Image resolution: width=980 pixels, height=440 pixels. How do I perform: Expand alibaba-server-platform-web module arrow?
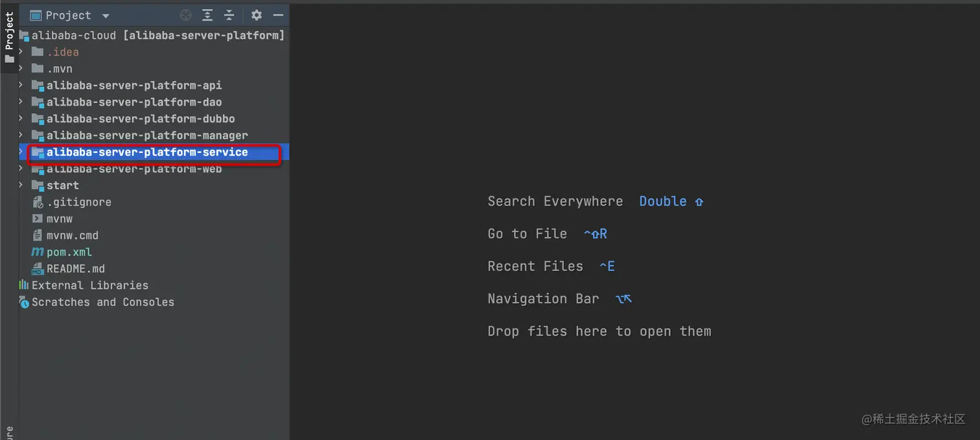tap(21, 168)
